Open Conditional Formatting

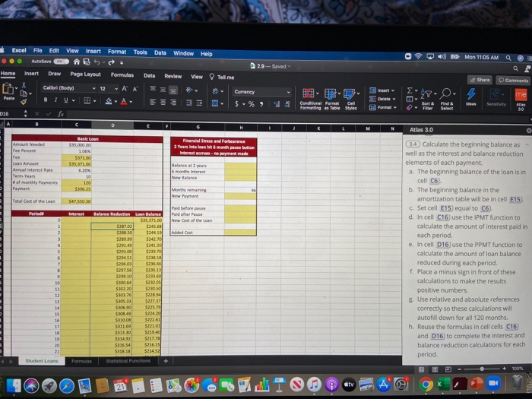point(310,99)
